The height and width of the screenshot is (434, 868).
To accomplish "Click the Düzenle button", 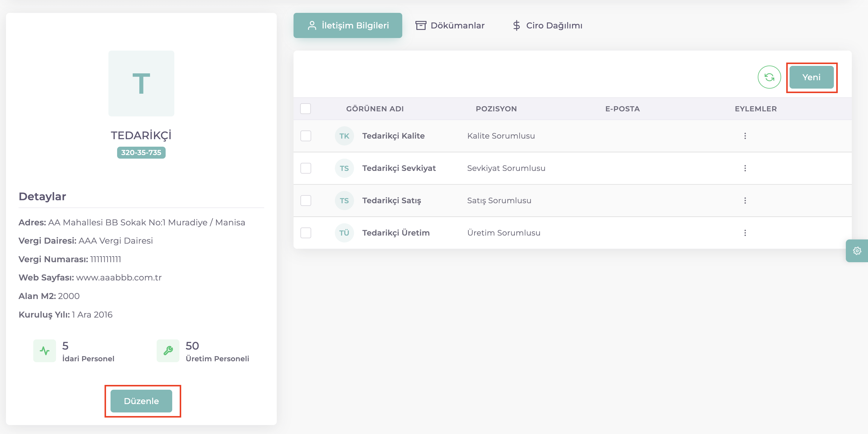I will (141, 401).
